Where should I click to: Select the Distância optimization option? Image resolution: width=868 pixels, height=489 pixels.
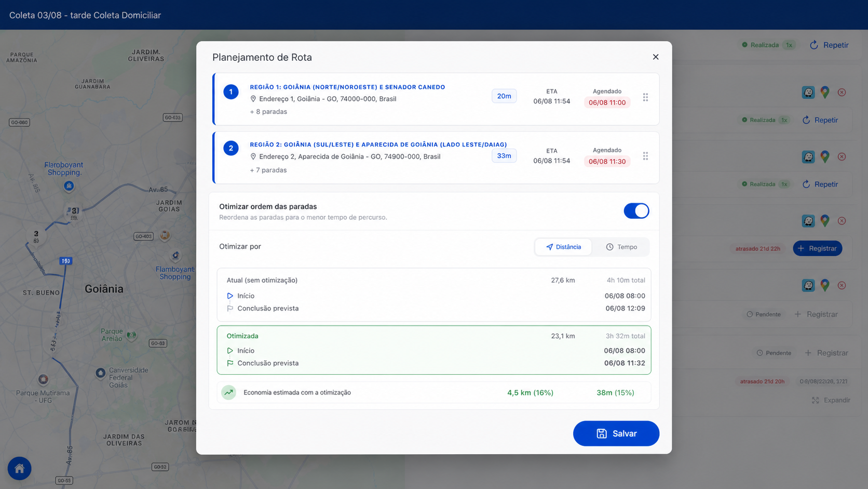click(563, 247)
